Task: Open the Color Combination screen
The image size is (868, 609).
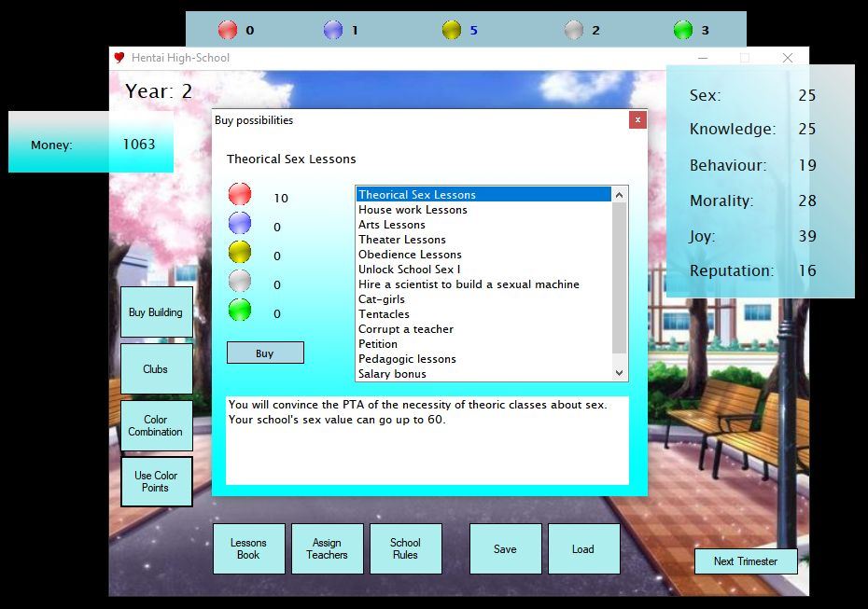Action: [156, 426]
